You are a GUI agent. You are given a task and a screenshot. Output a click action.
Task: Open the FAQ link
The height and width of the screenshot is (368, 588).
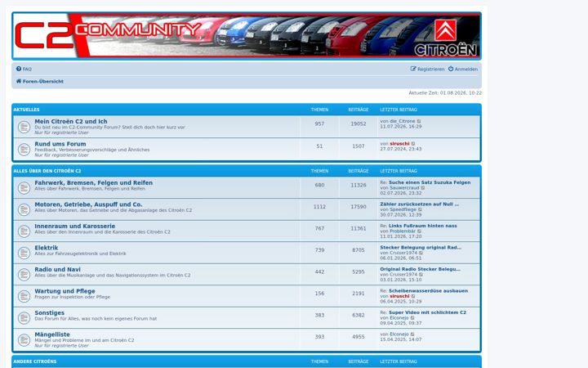pyautogui.click(x=24, y=69)
